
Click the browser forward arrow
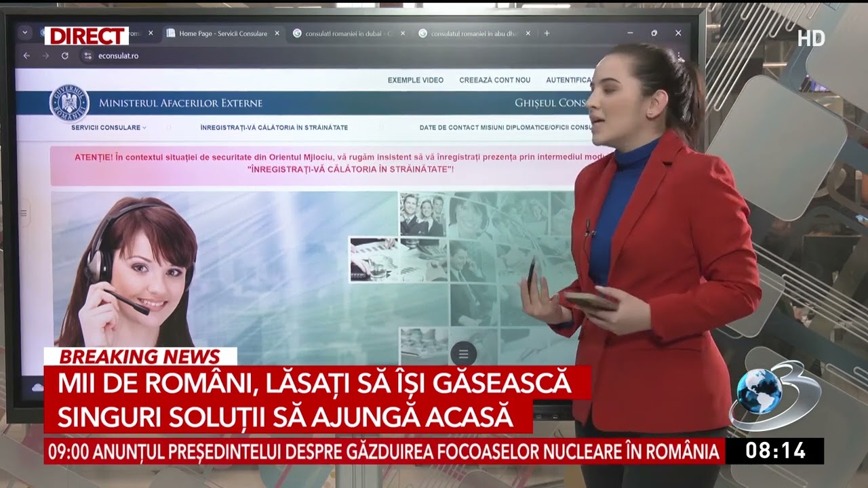pos(45,56)
